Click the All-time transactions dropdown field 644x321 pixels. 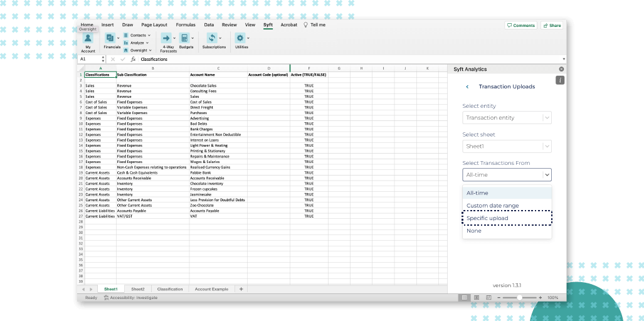pyautogui.click(x=507, y=175)
